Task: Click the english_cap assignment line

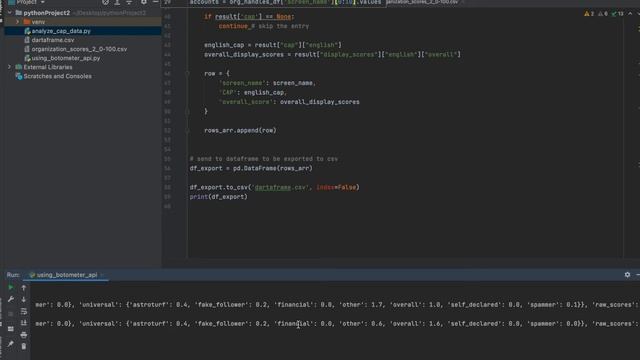Action: (273, 45)
